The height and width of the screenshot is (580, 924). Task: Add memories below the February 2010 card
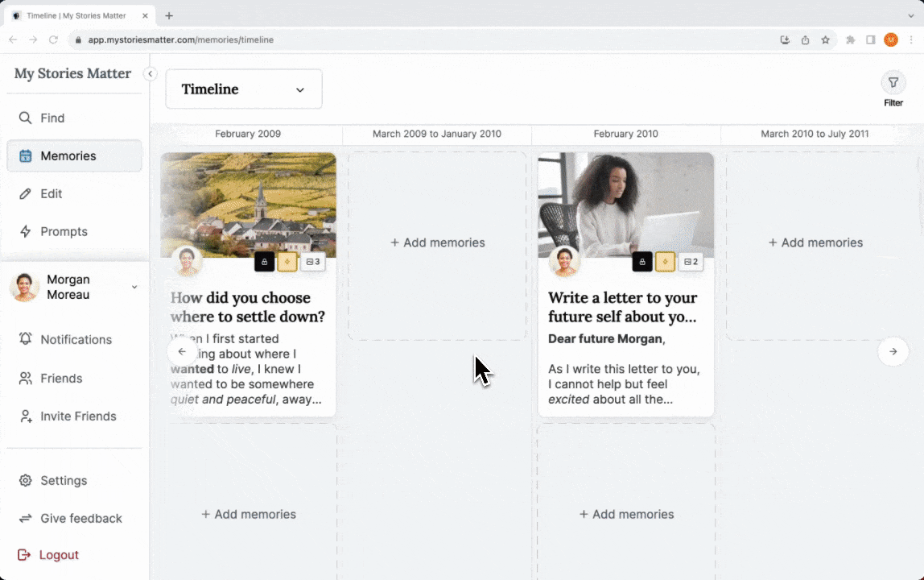point(626,514)
